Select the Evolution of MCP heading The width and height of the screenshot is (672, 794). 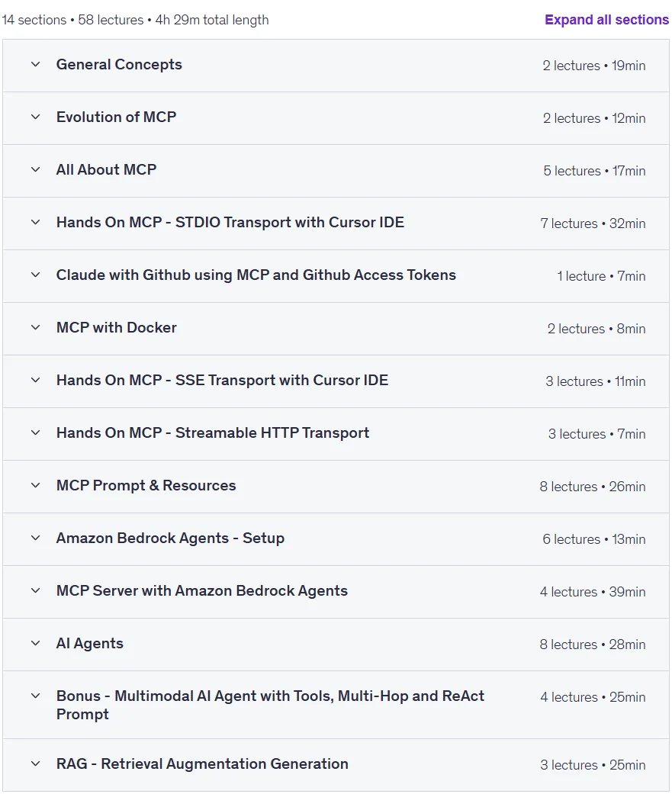click(x=116, y=117)
